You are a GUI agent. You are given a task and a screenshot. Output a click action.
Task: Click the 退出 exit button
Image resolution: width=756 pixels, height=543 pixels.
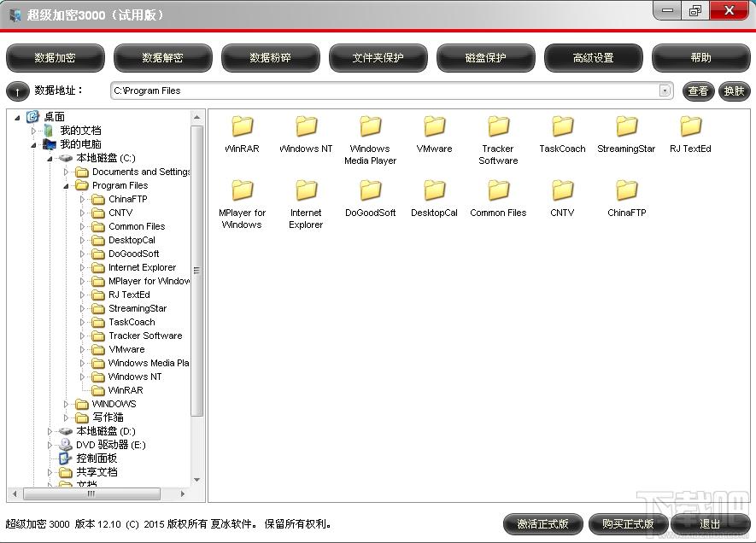[710, 523]
